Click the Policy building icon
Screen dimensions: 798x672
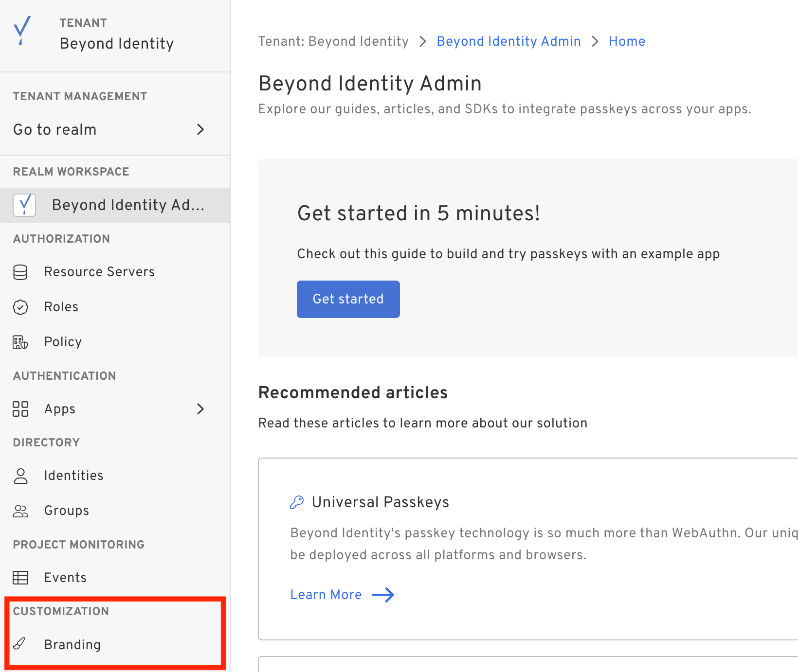(20, 342)
